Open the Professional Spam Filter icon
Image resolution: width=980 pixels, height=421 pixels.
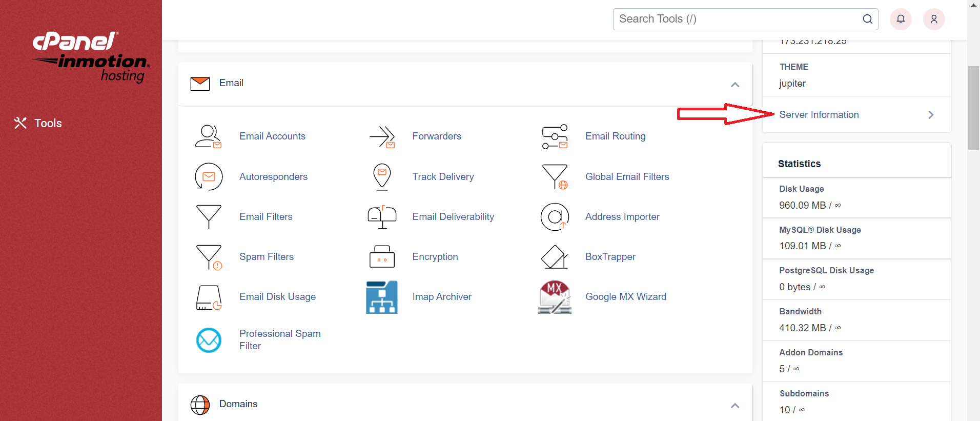click(209, 340)
